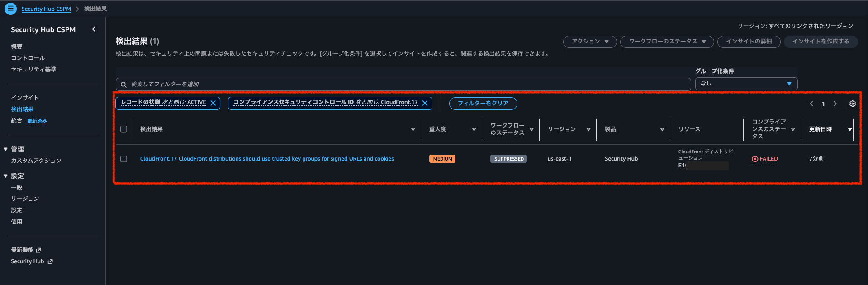The image size is (868, 285).
Task: Click the us-east-1 region cell
Action: 560,159
